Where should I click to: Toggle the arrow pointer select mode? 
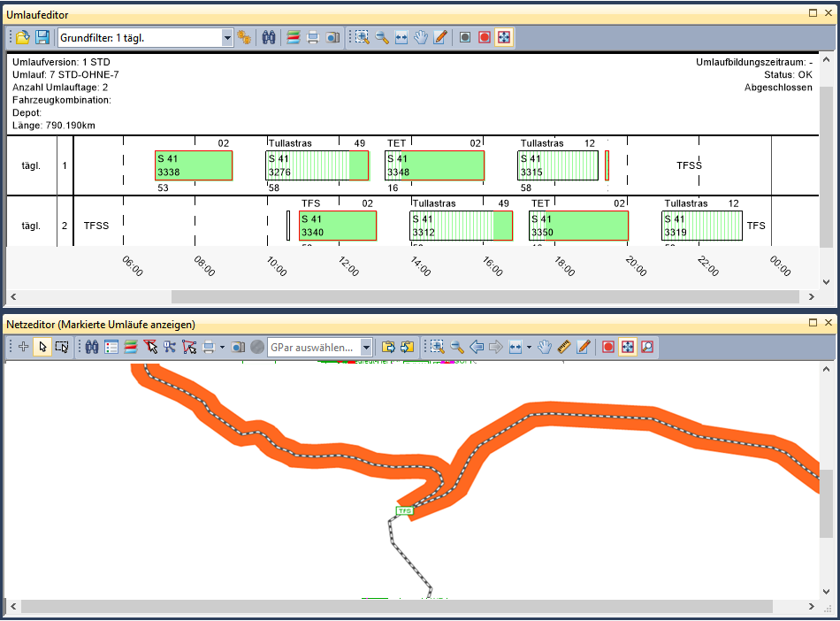pyautogui.click(x=42, y=347)
